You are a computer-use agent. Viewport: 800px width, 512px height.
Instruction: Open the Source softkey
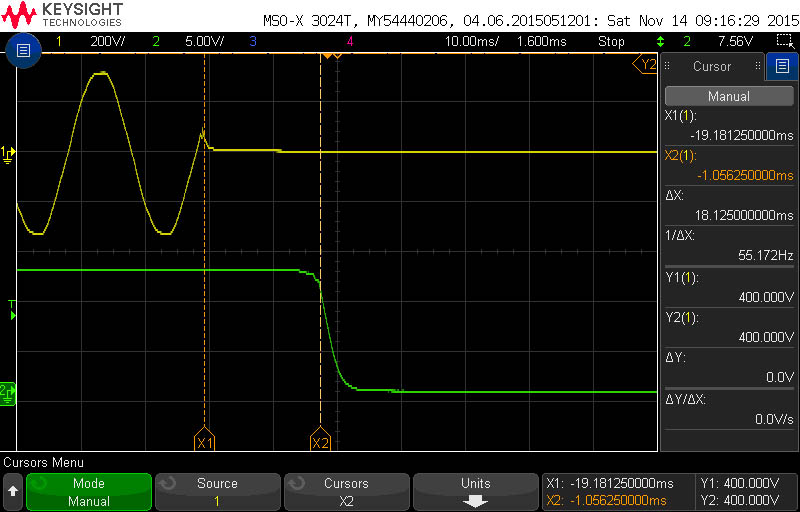(x=217, y=492)
